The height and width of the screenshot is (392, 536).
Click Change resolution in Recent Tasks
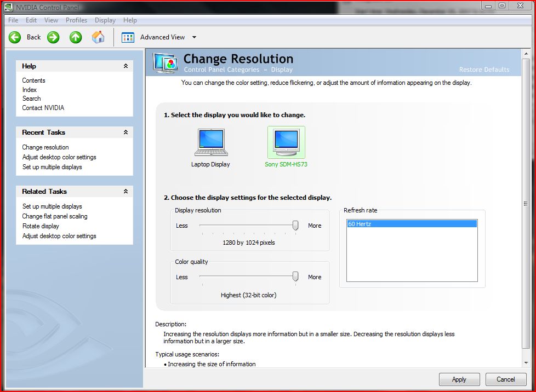[x=45, y=147]
